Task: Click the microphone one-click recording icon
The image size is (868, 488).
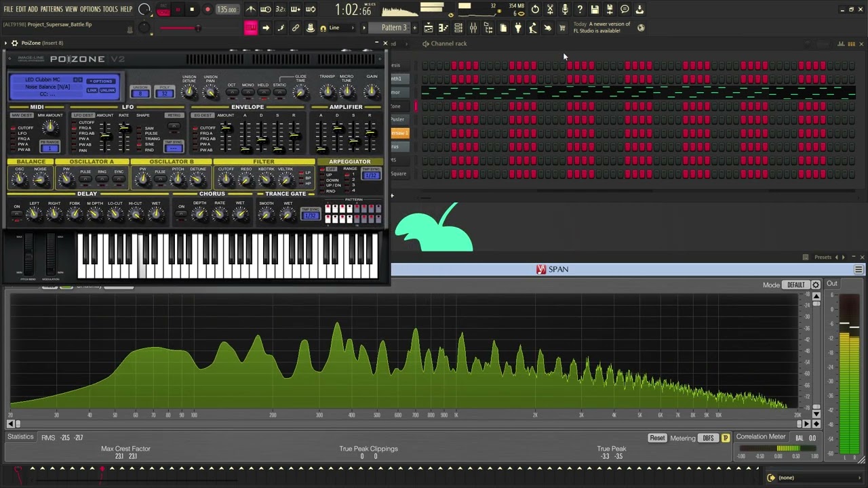Action: [565, 9]
